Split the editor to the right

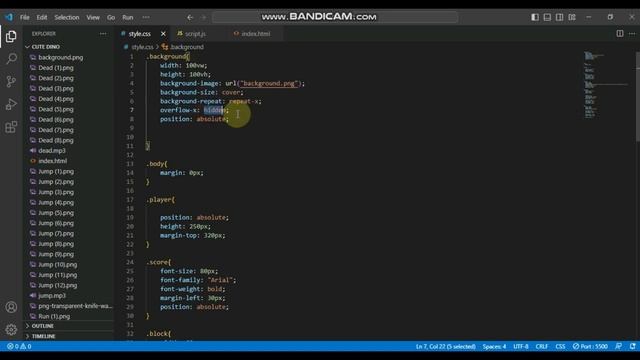(x=620, y=33)
